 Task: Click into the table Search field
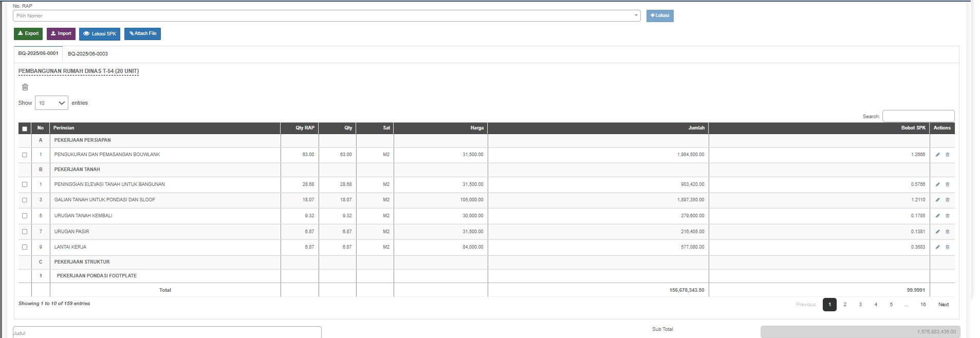pos(918,116)
